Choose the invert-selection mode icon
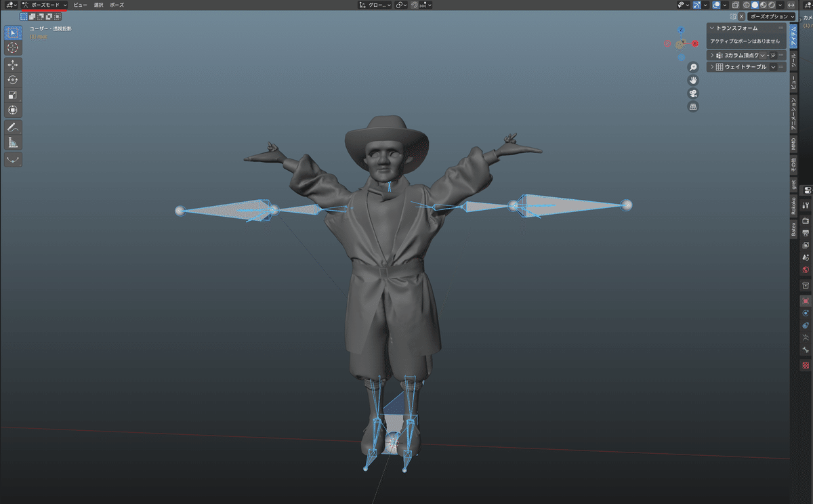Viewport: 813px width, 504px height. pos(48,16)
